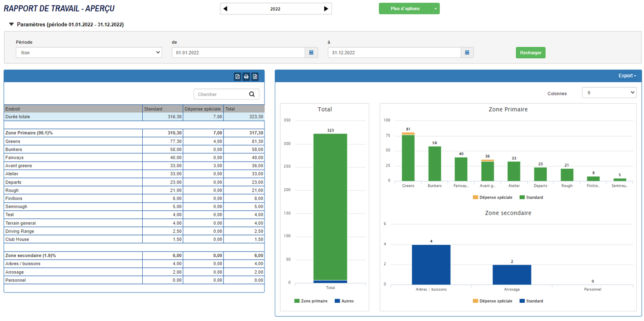This screenshot has width=644, height=321.
Task: Collapse the Paramètres section
Action: coord(11,25)
